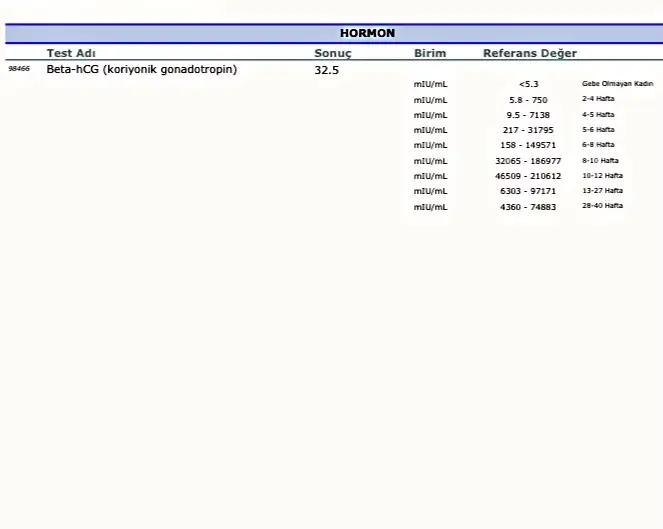The image size is (663, 529).
Task: Click the 4360 - 74883 reference range
Action: click(528, 206)
